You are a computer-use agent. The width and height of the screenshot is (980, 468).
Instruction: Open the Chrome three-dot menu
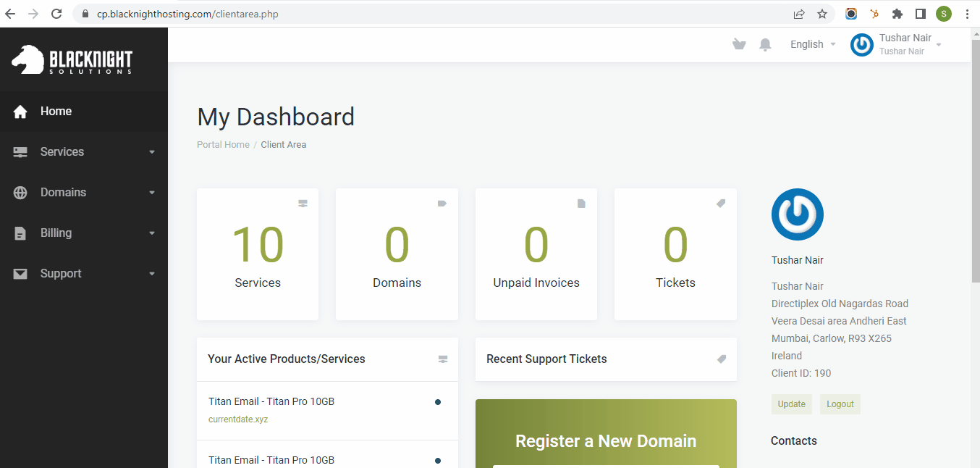[x=967, y=14]
